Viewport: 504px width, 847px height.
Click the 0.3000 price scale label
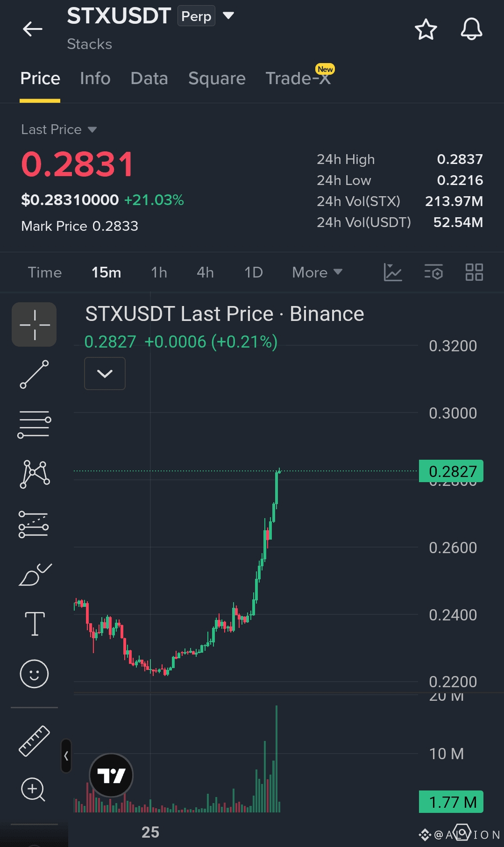coord(453,413)
